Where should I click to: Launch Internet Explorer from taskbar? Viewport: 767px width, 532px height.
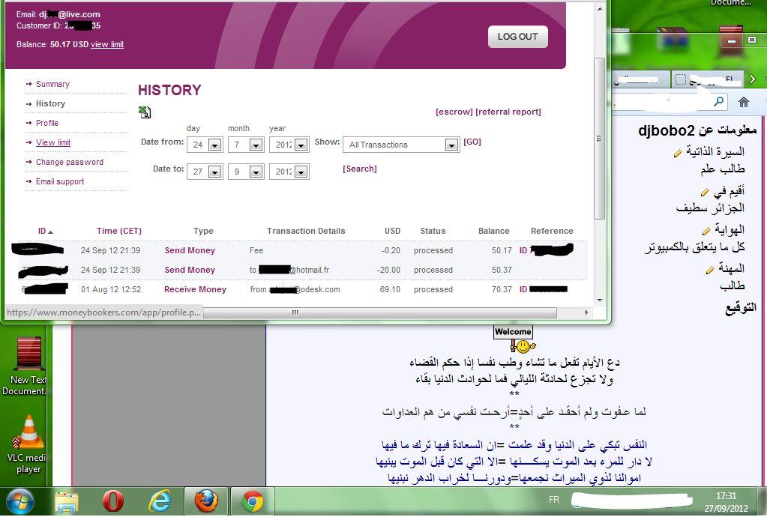pyautogui.click(x=160, y=501)
